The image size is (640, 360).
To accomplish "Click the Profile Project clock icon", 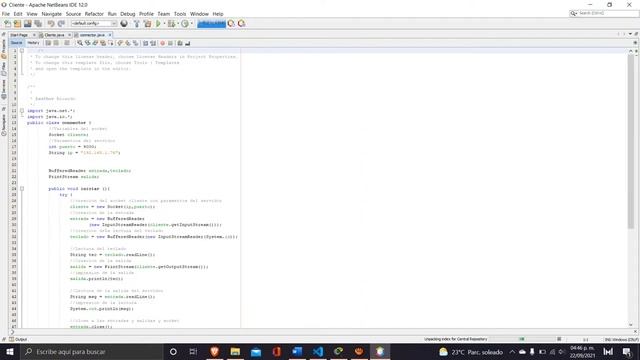I will [x=185, y=24].
